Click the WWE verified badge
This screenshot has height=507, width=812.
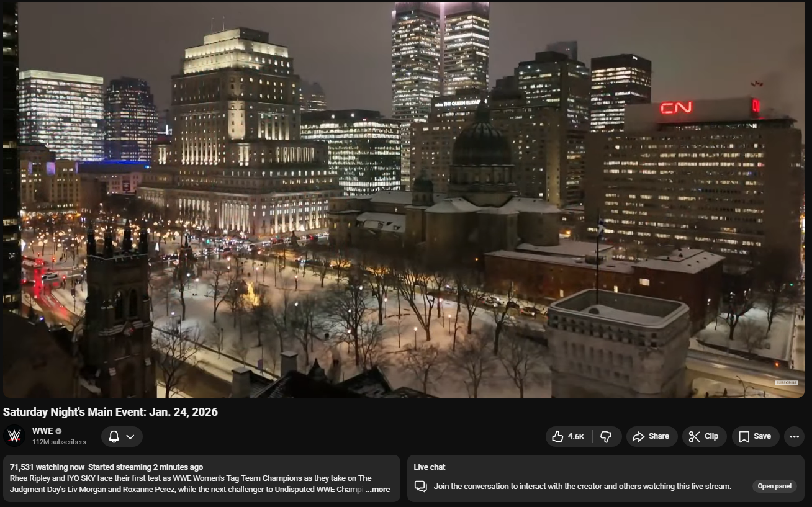(58, 431)
